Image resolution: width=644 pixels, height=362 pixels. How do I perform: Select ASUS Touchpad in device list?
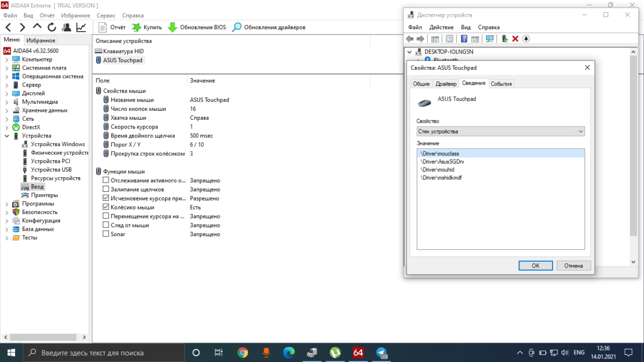(x=119, y=60)
